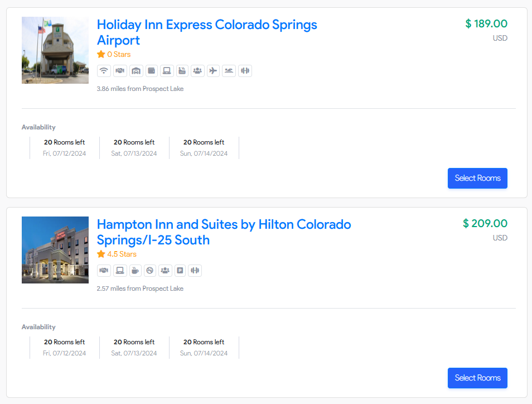The image size is (532, 404).
Task: Click Hampton Inn's dumbbell fitness icon
Action: tap(195, 271)
